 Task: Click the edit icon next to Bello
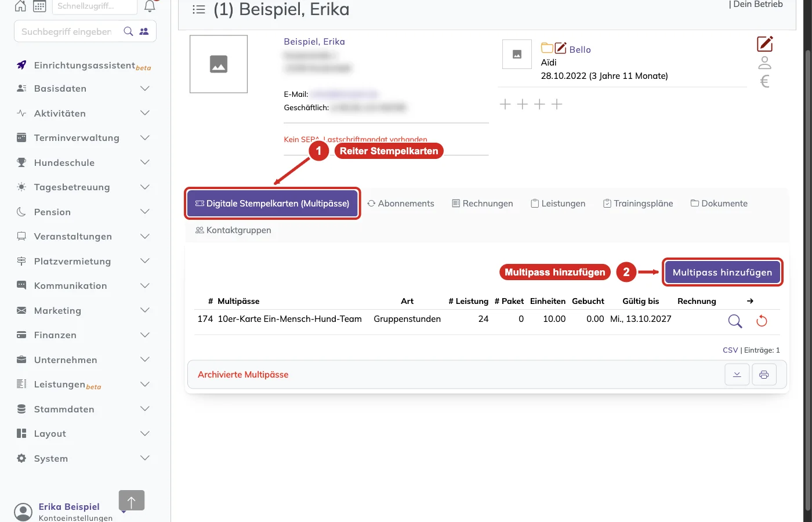[x=560, y=48]
